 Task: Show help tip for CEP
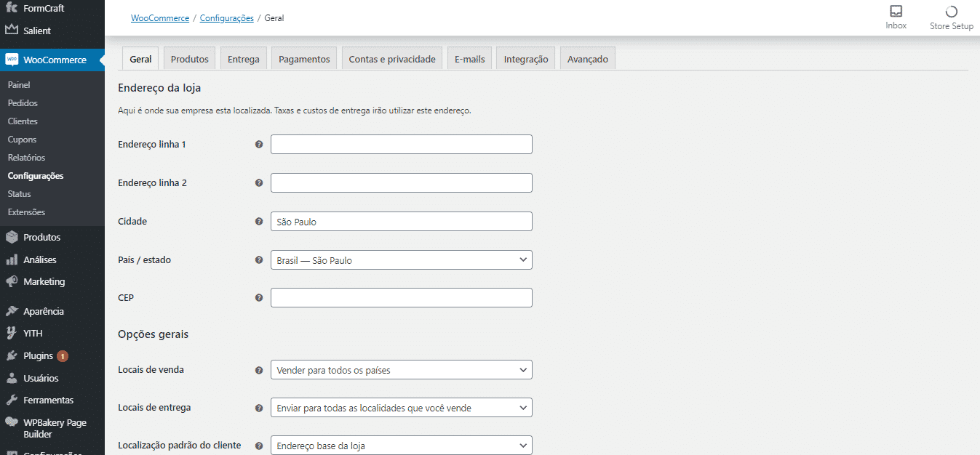pyautogui.click(x=259, y=298)
